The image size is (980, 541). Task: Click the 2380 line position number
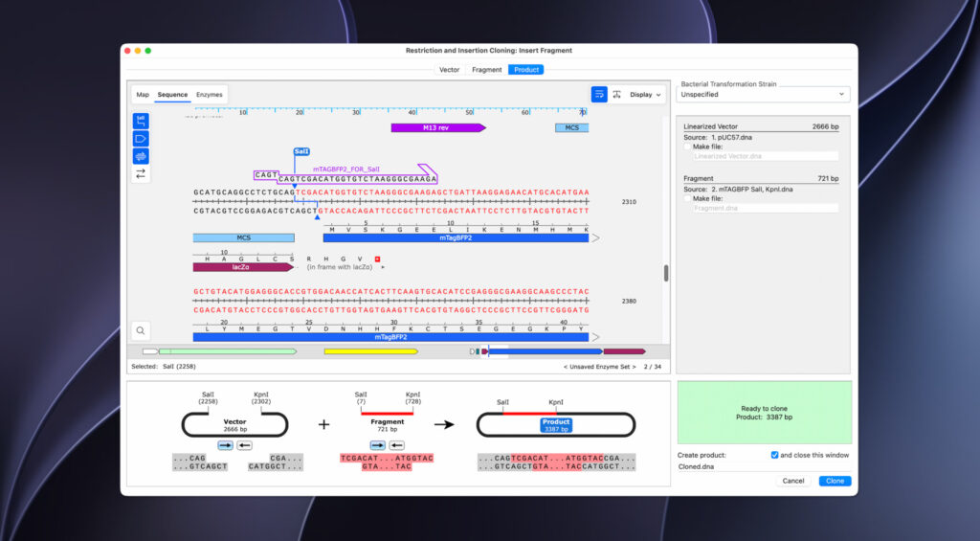pos(629,302)
